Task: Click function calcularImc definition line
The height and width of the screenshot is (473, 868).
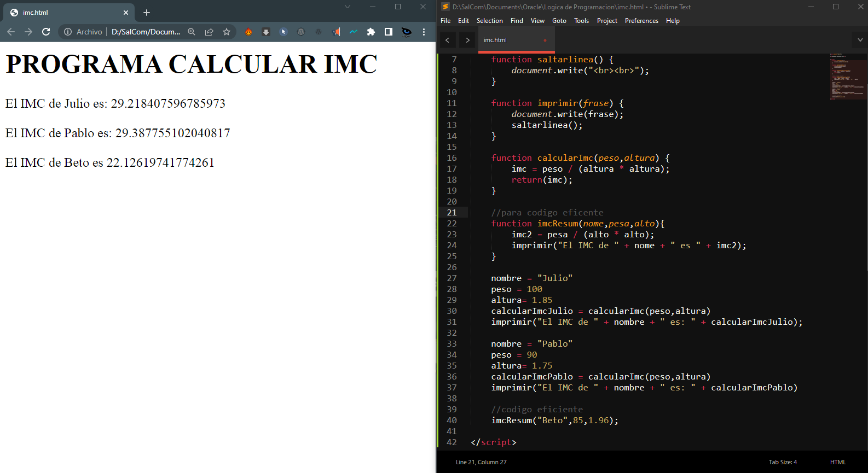Action: point(580,157)
